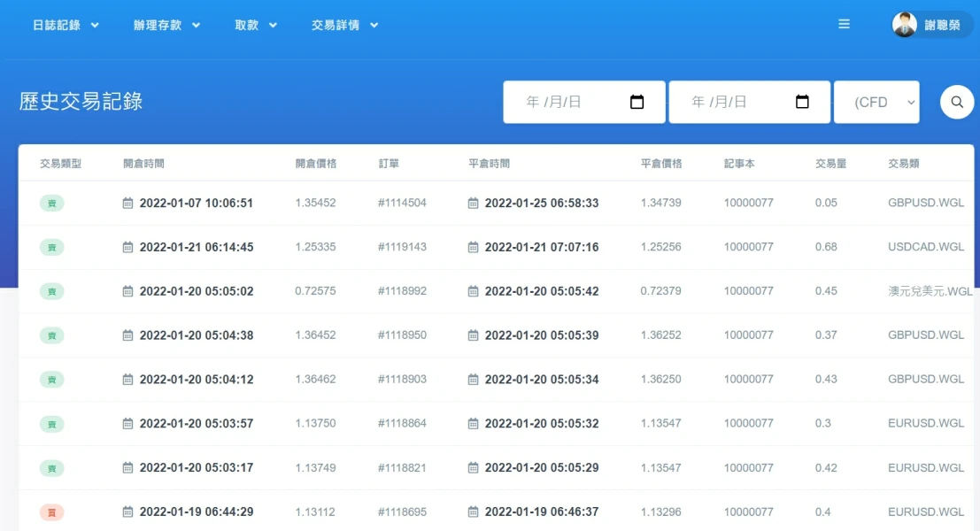The width and height of the screenshot is (980, 531).
Task: Click the 平倉價格 column header
Action: pyautogui.click(x=661, y=164)
